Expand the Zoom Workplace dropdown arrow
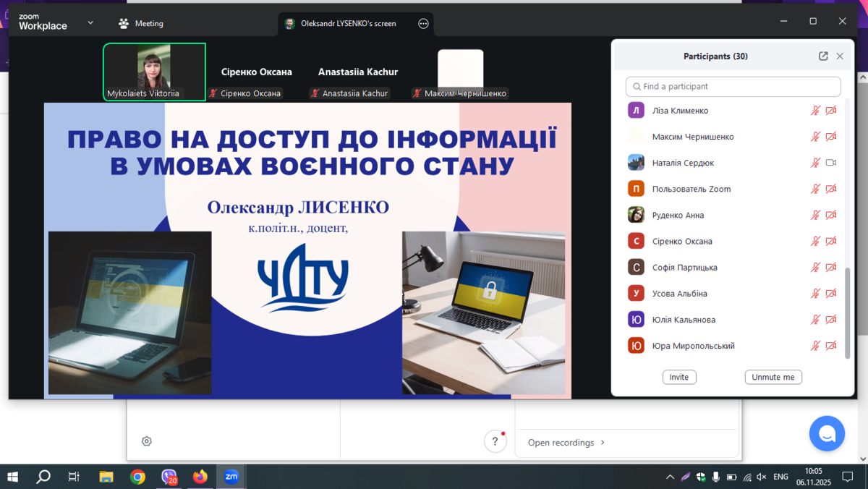Screen dimensions: 868x489 click(90, 23)
